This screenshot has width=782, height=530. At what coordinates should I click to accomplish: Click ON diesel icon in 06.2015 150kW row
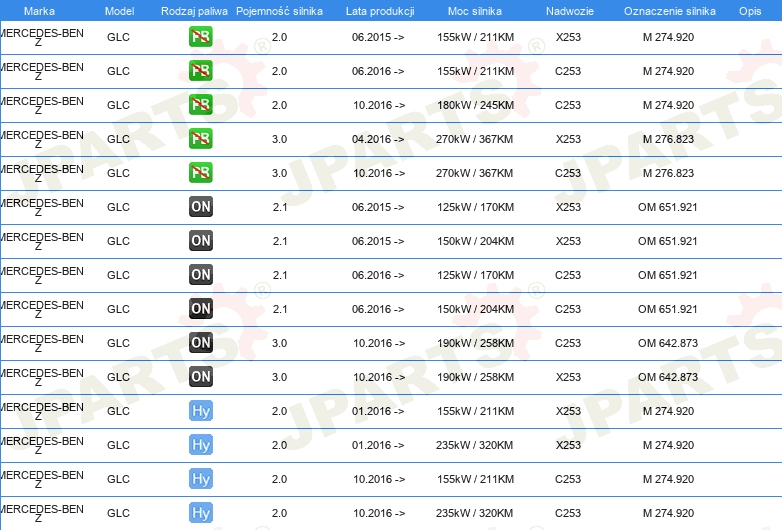200,241
